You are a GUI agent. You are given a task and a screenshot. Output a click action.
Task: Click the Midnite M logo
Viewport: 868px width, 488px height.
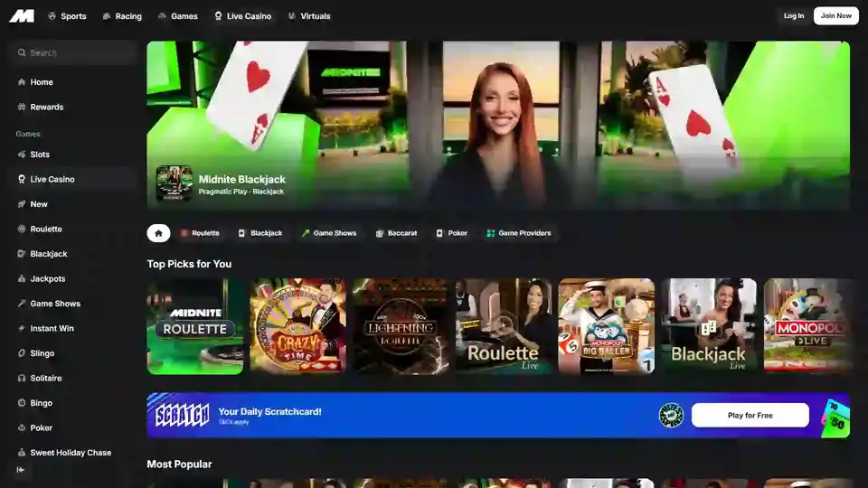pyautogui.click(x=22, y=16)
